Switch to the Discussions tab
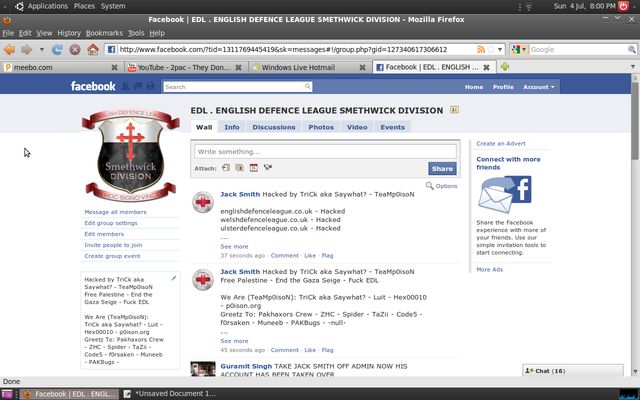The width and height of the screenshot is (640, 400). 273,127
